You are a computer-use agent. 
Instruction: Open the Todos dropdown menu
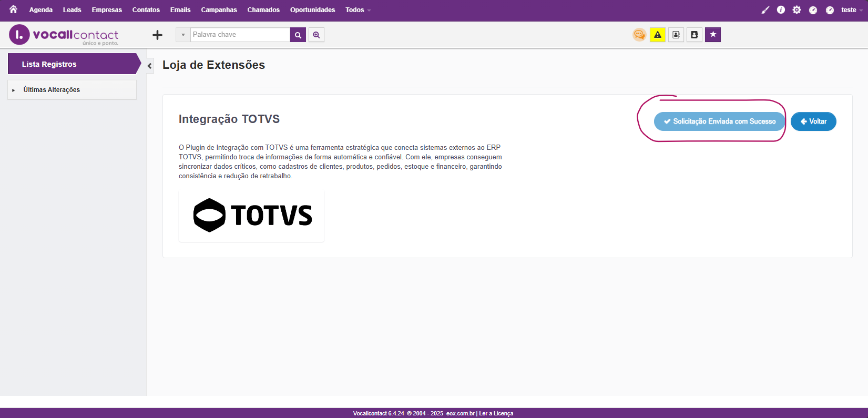click(x=358, y=10)
